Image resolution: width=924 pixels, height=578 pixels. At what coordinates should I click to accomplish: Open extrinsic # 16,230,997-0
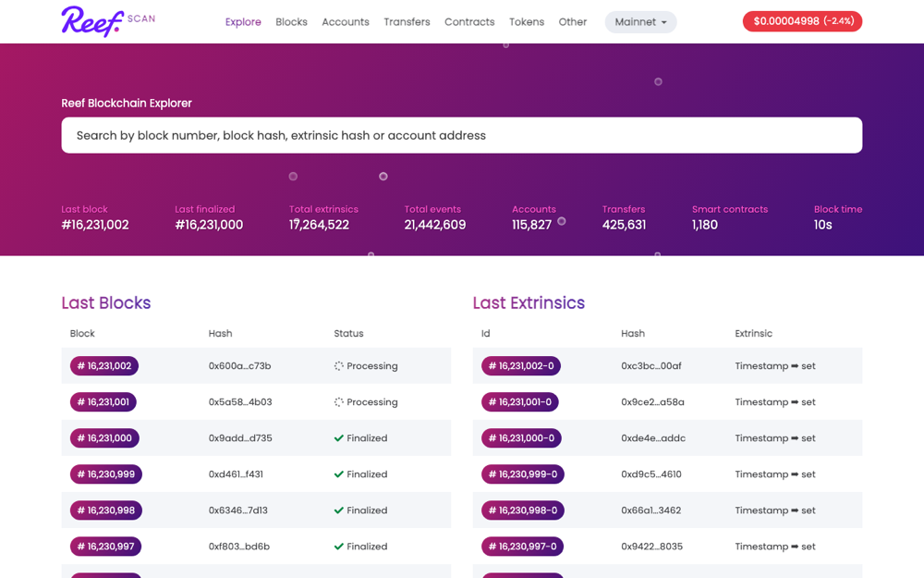(x=522, y=547)
